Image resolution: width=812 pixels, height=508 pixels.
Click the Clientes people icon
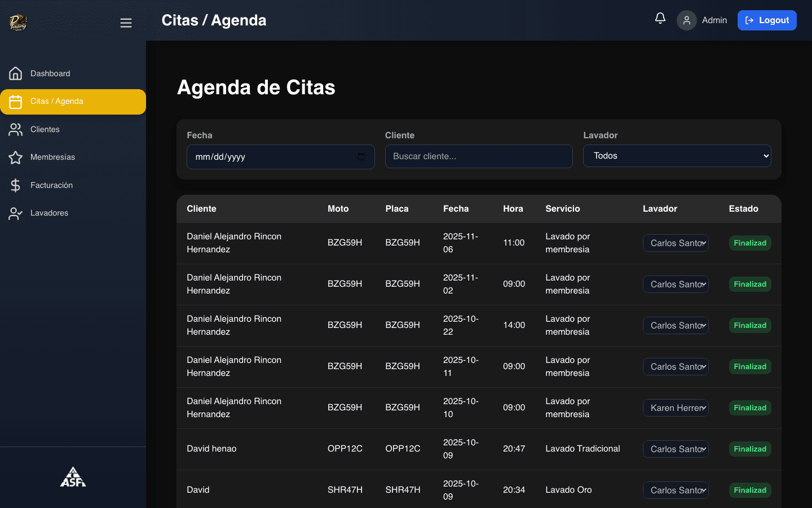(x=16, y=129)
